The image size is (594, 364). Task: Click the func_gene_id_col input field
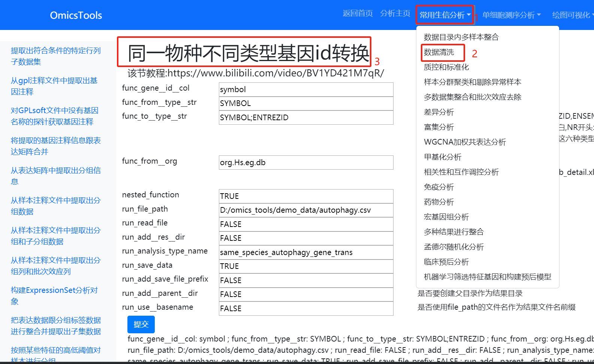click(x=306, y=90)
